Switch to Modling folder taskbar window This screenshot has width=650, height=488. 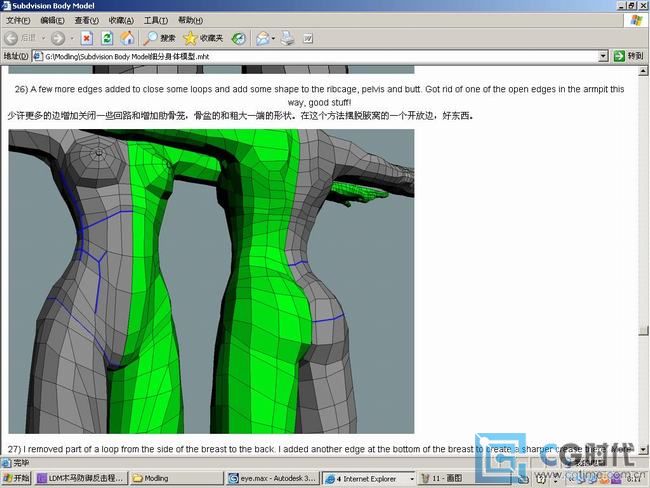177,478
